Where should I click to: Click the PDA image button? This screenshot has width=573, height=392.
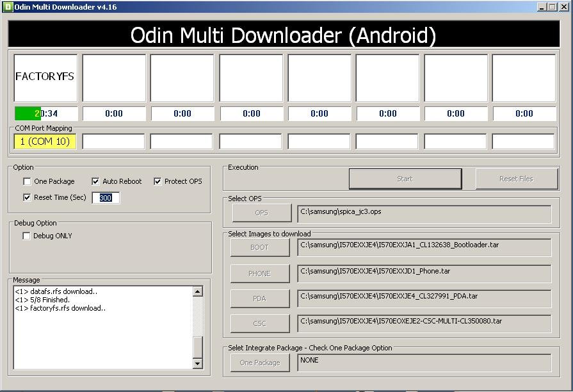click(x=260, y=298)
